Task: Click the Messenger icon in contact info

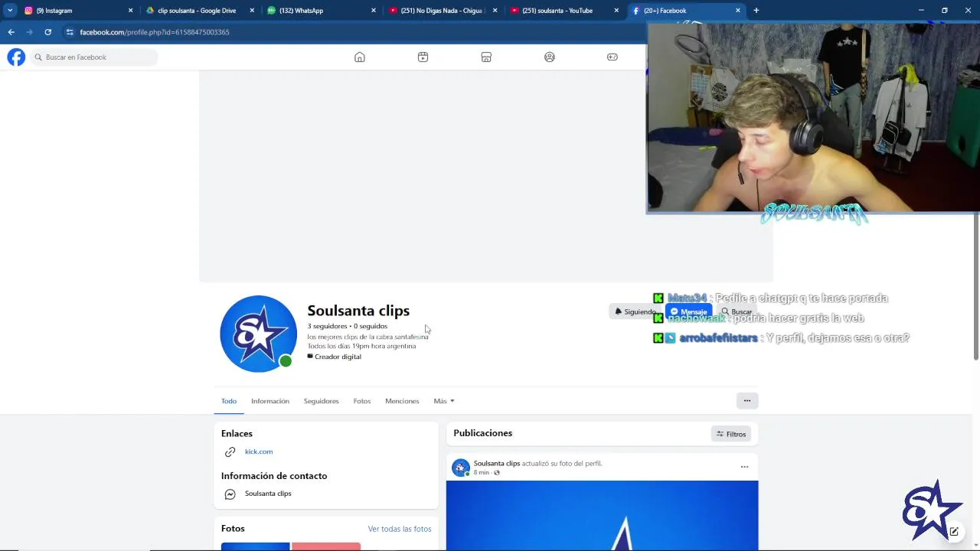Action: [230, 494]
